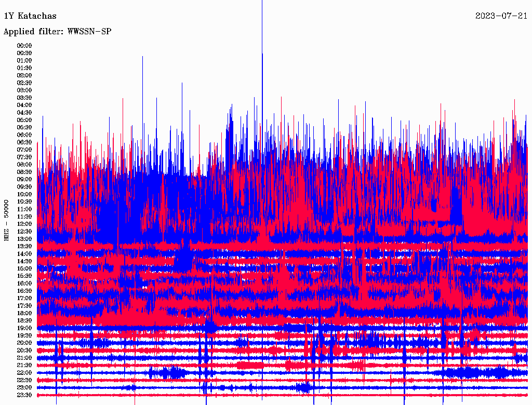Select the 22:30 time label
This screenshot has height=405, width=532.
[24, 380]
